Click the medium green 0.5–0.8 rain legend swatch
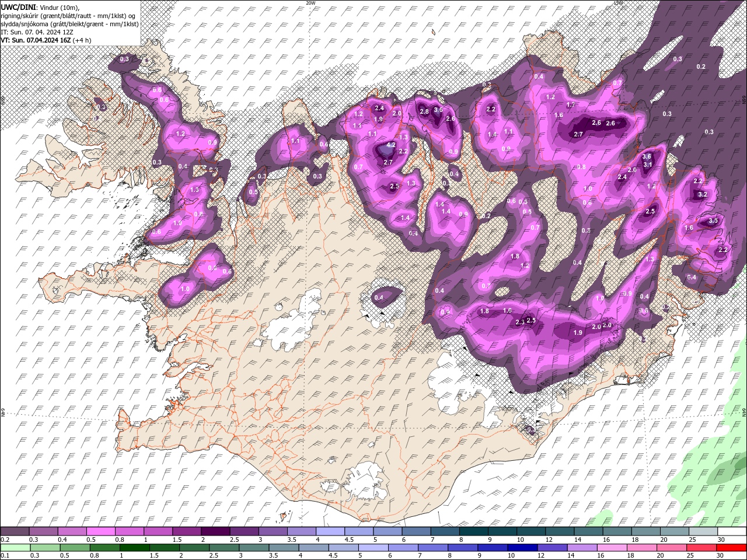This screenshot has height=560, width=747. coord(75,548)
